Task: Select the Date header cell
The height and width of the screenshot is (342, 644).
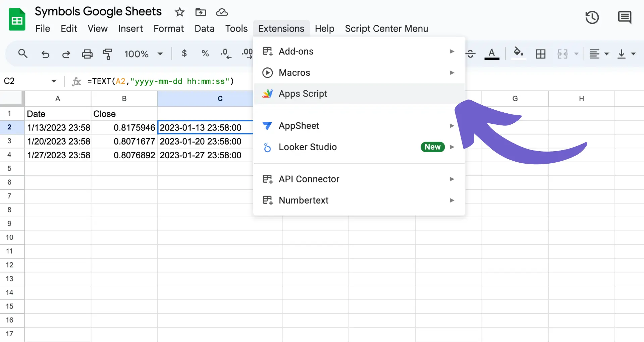Action: coord(58,114)
